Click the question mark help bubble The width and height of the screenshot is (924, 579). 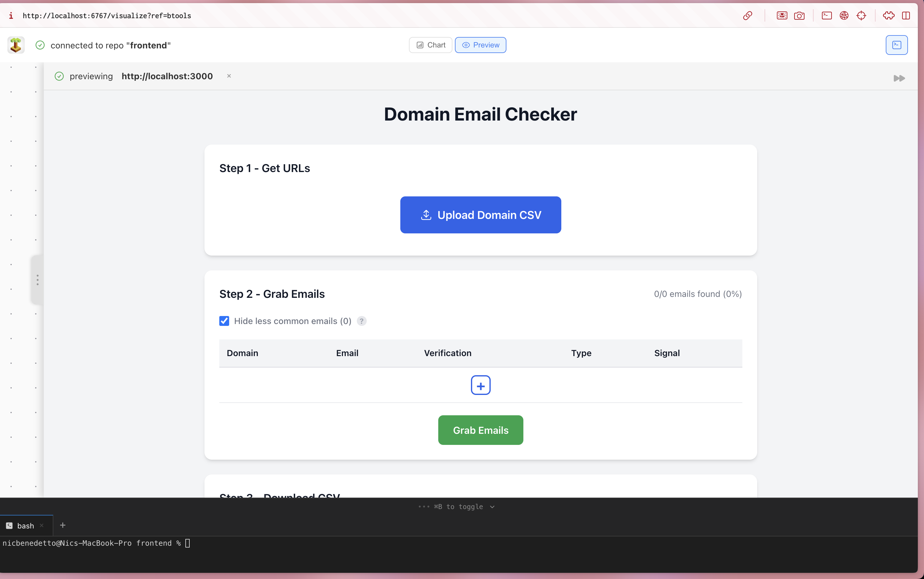click(362, 321)
